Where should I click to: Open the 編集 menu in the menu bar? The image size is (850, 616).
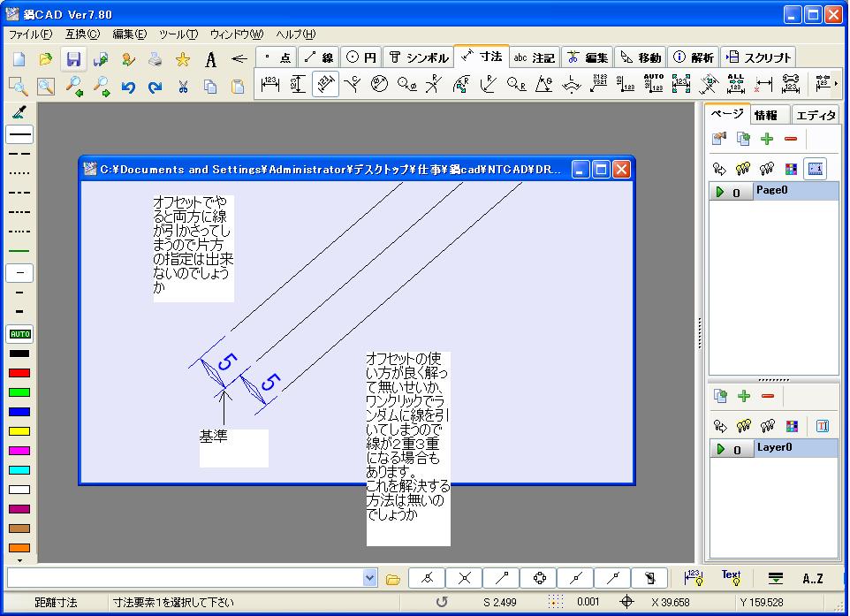(130, 34)
